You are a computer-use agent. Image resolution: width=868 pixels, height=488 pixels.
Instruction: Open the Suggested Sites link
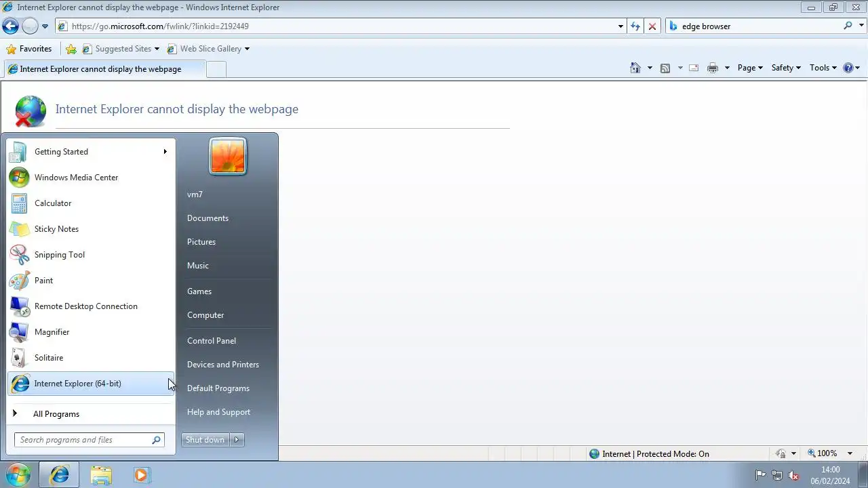point(120,49)
